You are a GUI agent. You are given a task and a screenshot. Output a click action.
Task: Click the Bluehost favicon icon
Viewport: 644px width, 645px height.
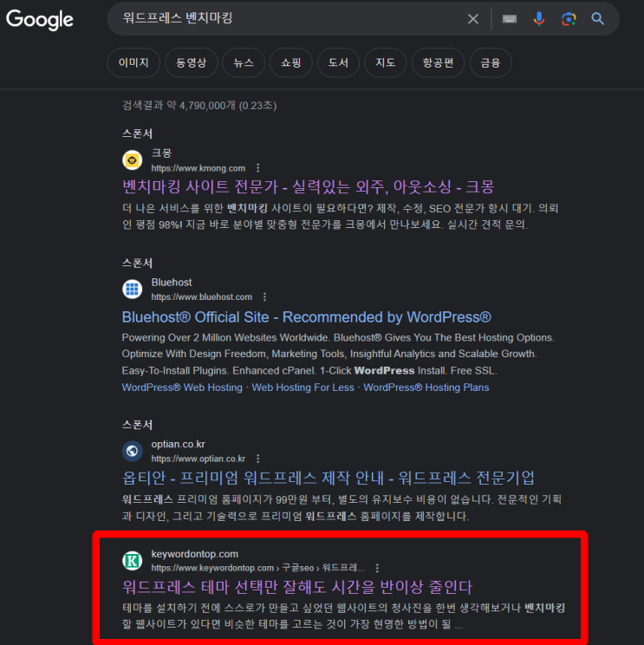132,289
